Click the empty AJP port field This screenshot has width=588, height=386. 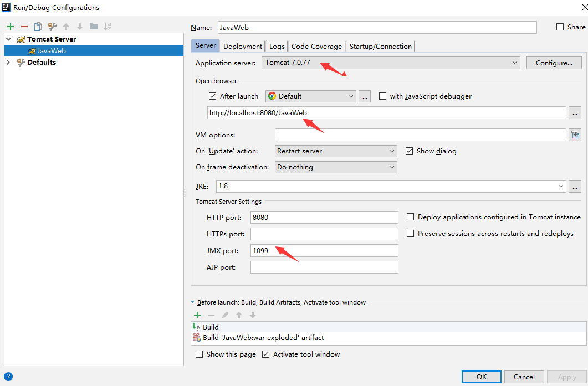[324, 267]
